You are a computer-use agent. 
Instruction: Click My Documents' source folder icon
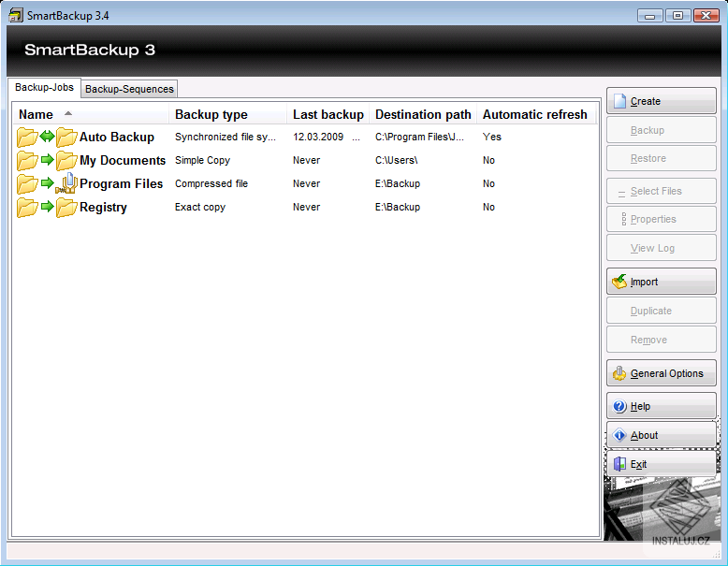click(27, 161)
